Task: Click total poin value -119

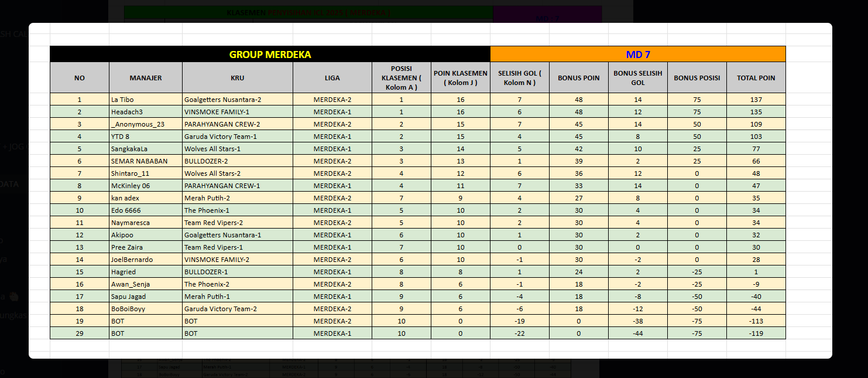Action: click(756, 333)
